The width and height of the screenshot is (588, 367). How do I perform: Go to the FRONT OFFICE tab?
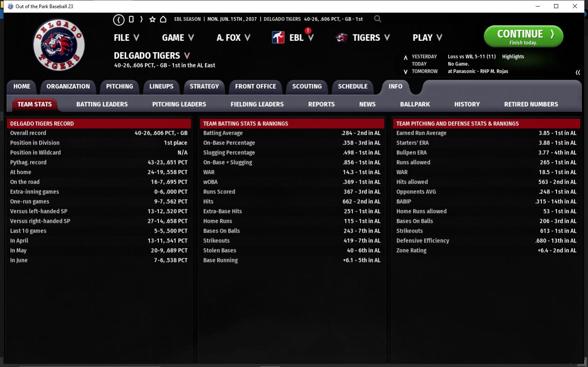pyautogui.click(x=256, y=87)
